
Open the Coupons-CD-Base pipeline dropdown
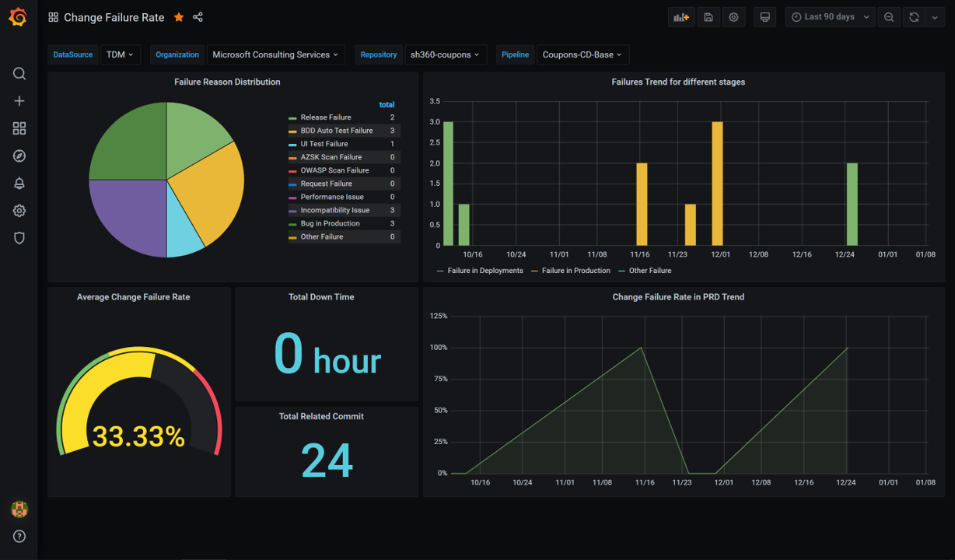583,54
